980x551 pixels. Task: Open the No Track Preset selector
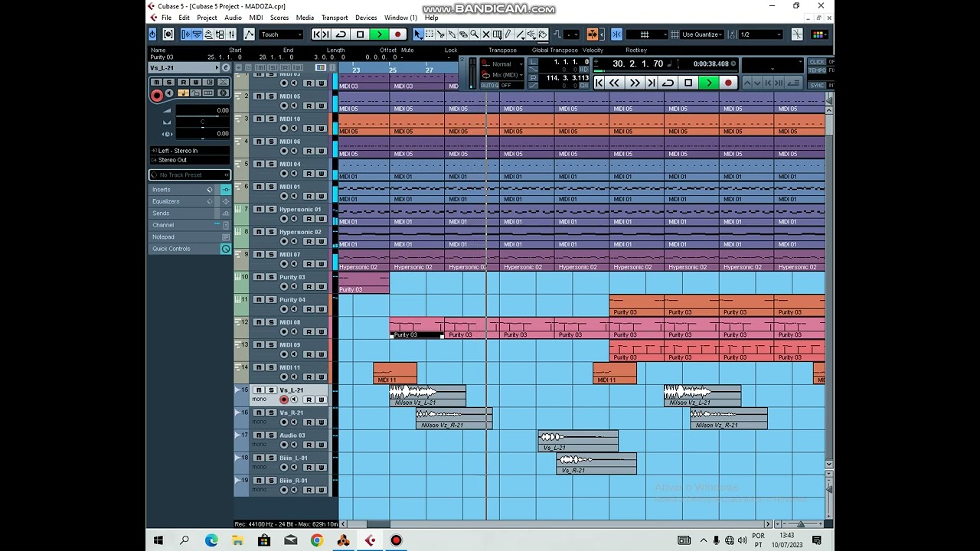pos(189,175)
